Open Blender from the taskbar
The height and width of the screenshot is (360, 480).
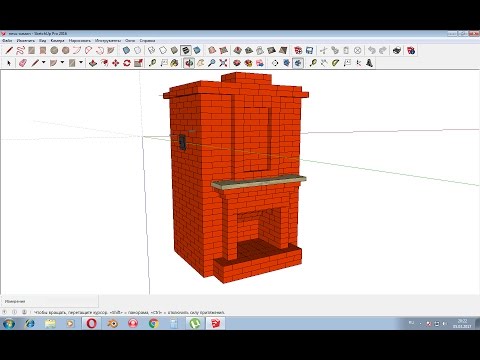113,323
